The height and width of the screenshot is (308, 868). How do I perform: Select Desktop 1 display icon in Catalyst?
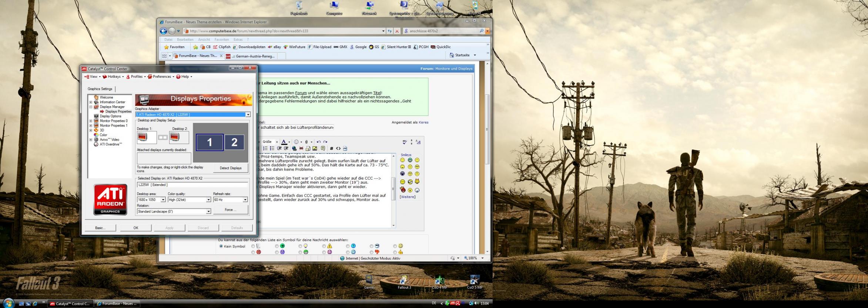pyautogui.click(x=147, y=137)
